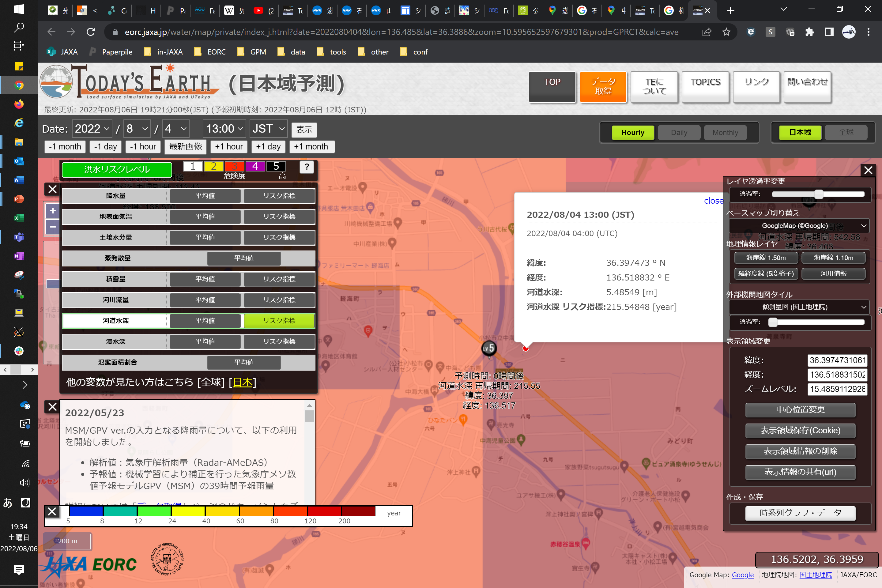Click the 緯度 latitude input field
The width and height of the screenshot is (882, 588).
837,360
